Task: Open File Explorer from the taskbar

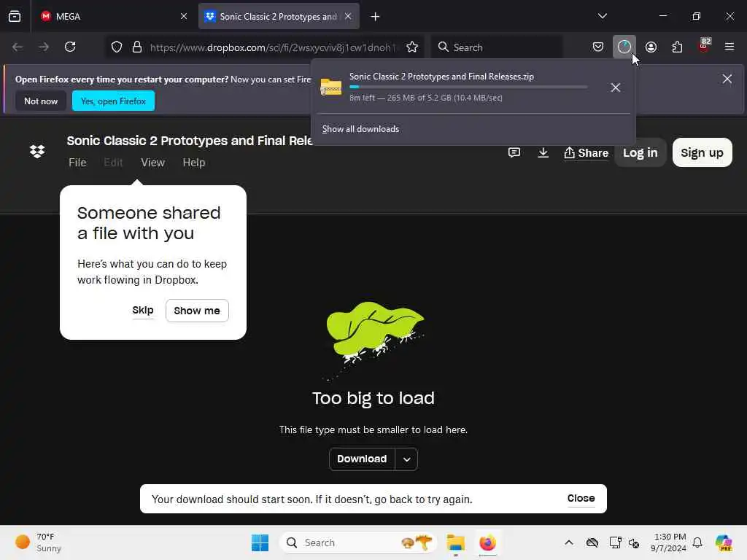Action: [456, 542]
